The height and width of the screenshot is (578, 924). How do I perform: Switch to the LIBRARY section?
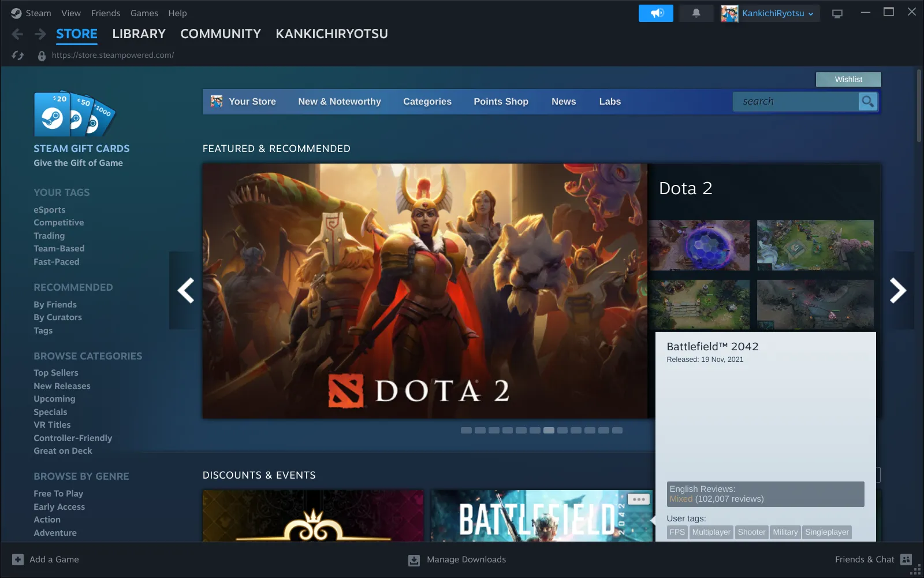coord(139,34)
